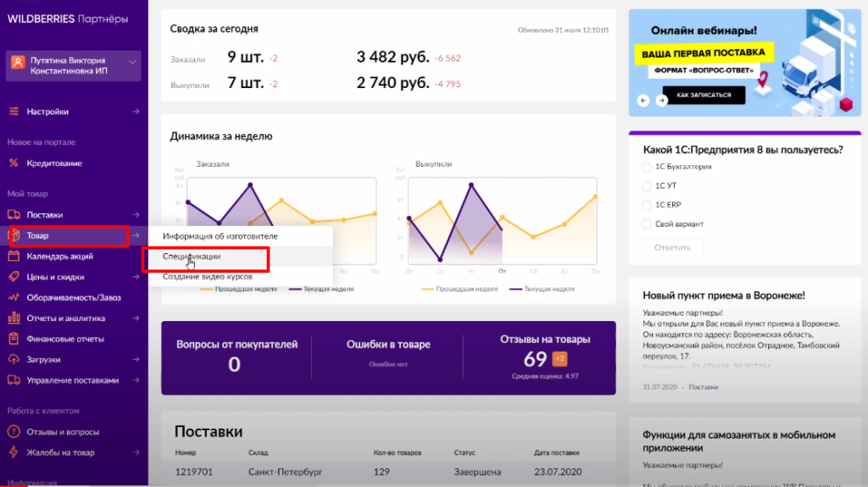Click the Отчеты и аналитика bar icon

pos(14,318)
